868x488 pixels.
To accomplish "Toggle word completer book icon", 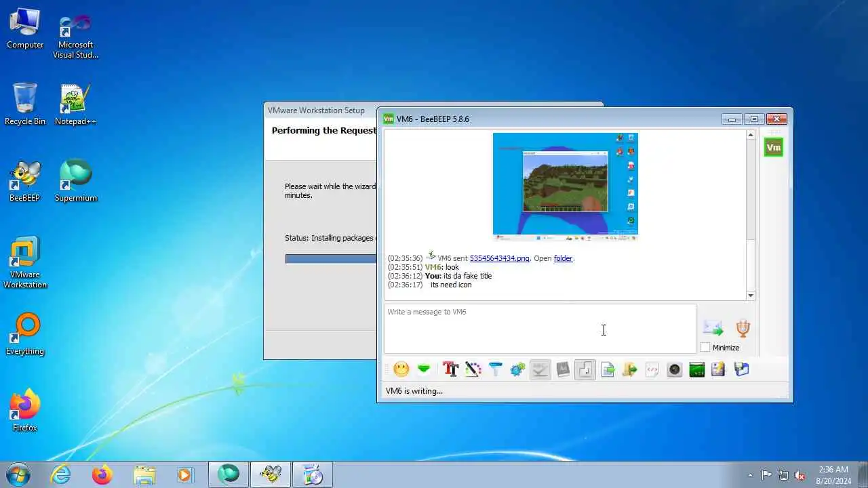I will (563, 369).
